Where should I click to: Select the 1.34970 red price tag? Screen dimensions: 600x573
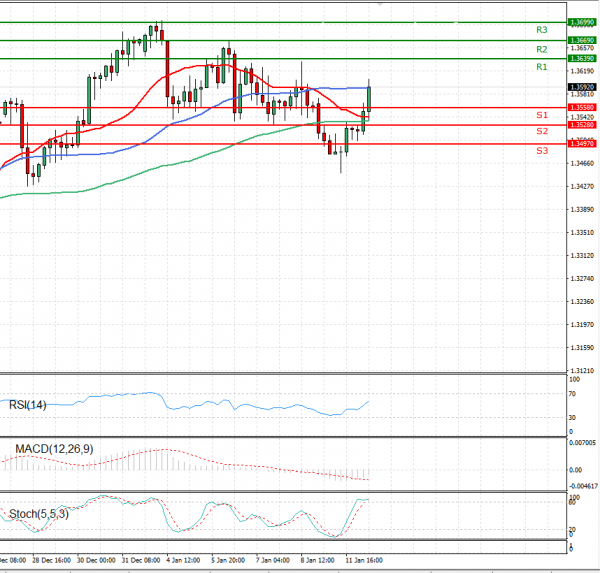[x=581, y=144]
